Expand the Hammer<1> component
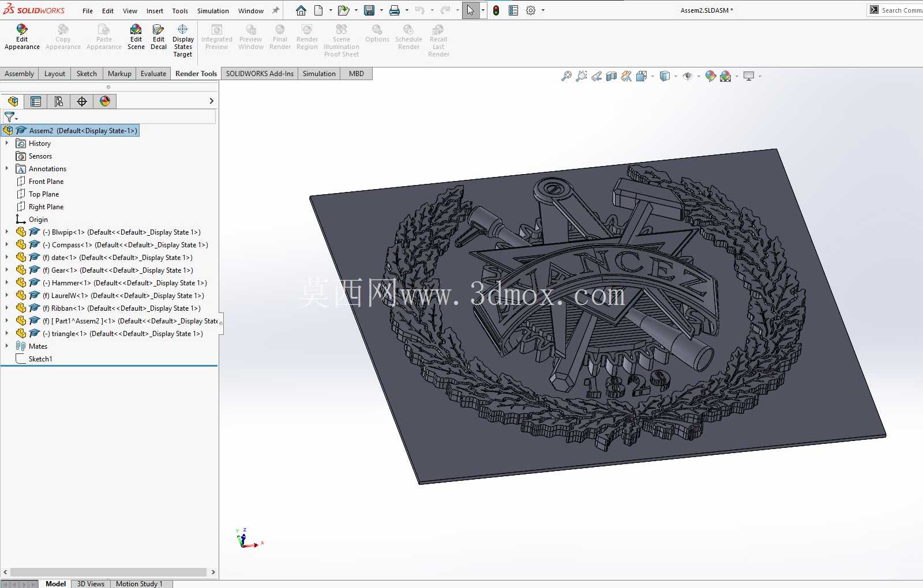The width and height of the screenshot is (923, 588). pyautogui.click(x=7, y=282)
